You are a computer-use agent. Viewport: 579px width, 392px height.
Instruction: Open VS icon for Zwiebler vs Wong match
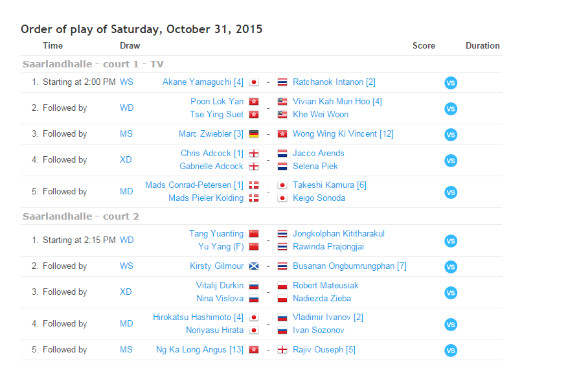tap(451, 135)
